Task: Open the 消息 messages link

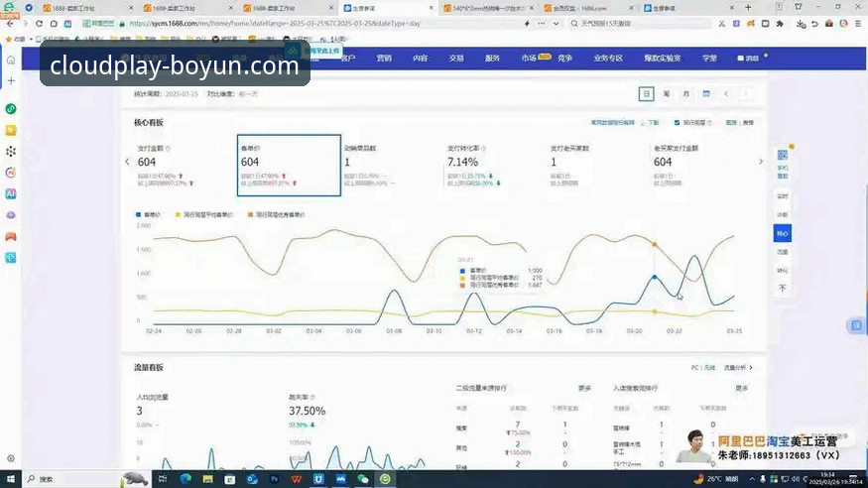Action: click(x=748, y=59)
